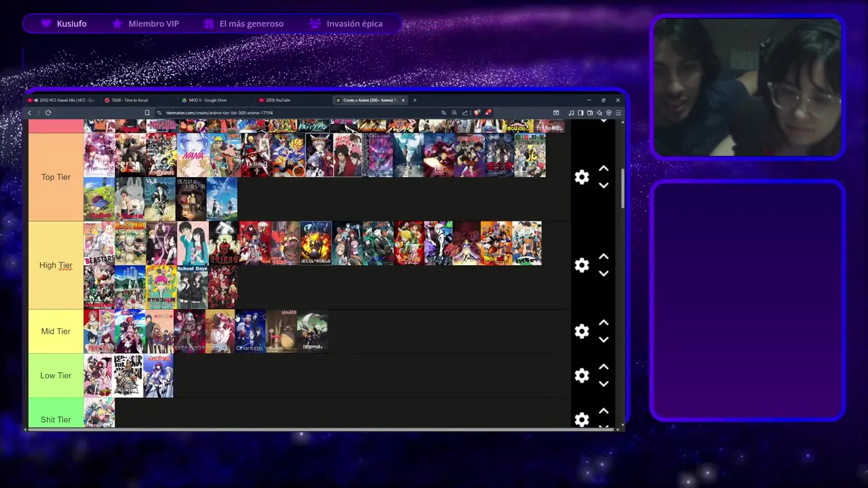The width and height of the screenshot is (868, 488).
Task: Click the Mid Tier label
Action: [56, 331]
